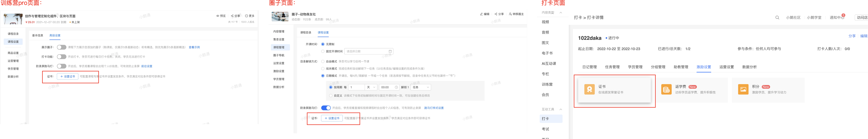The width and height of the screenshot is (868, 139).
Task: Click the 圈子-动物森友社 thumbnail image
Action: pos(280,16)
